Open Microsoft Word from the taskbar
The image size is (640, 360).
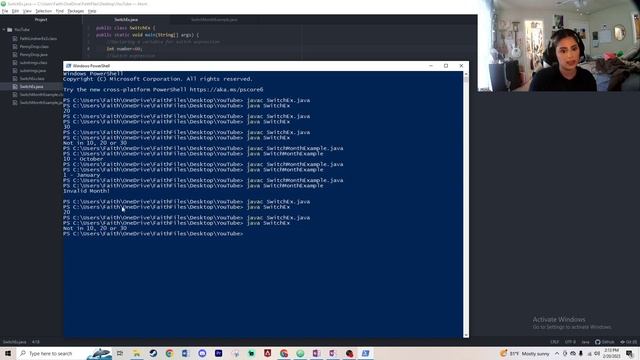186,353
